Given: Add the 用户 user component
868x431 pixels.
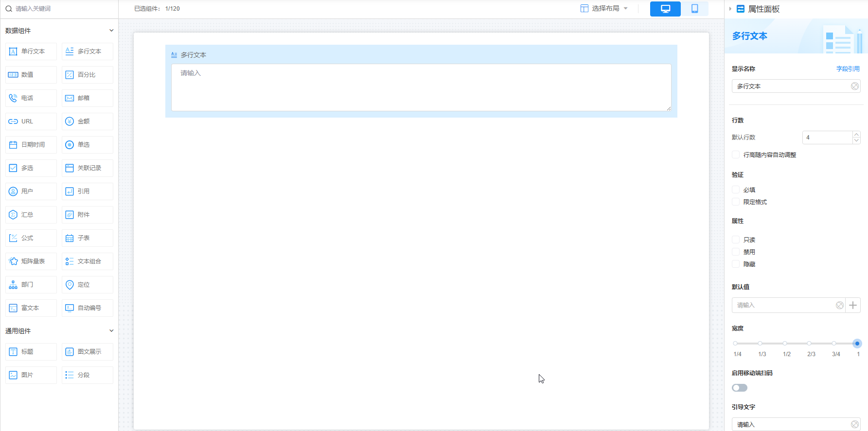Looking at the screenshot, I should click(31, 191).
